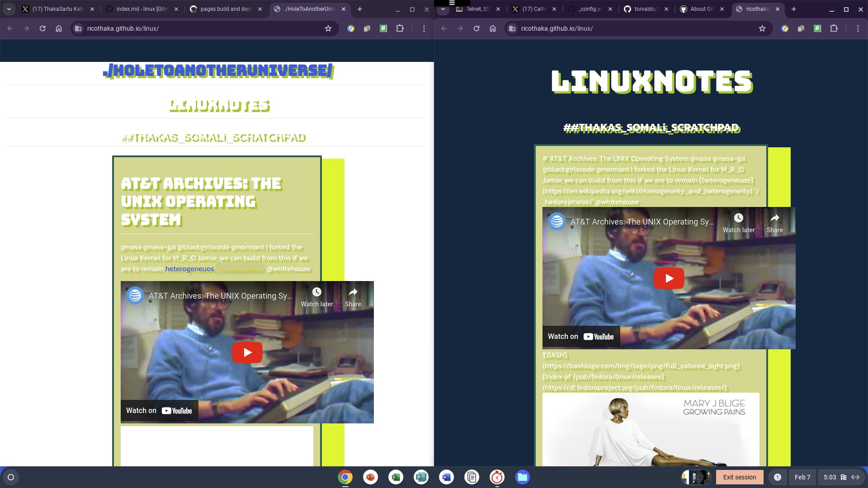Close the About GitHub tab in right window
Image resolution: width=868 pixels, height=488 pixels.
coord(722,9)
